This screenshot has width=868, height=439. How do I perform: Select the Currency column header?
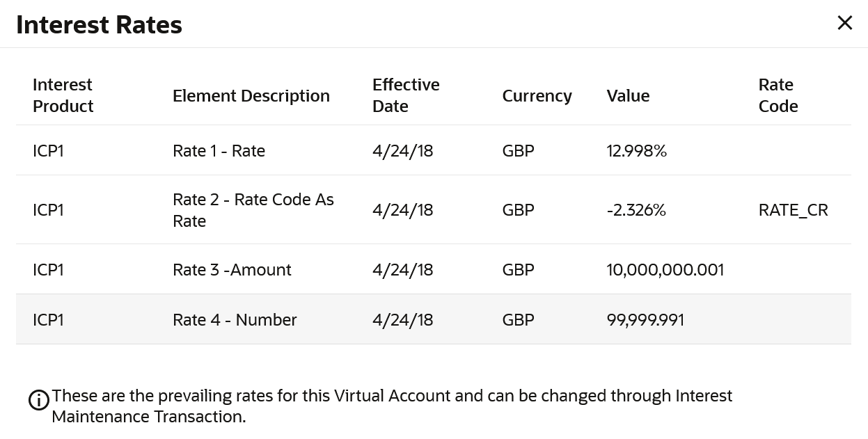point(537,95)
